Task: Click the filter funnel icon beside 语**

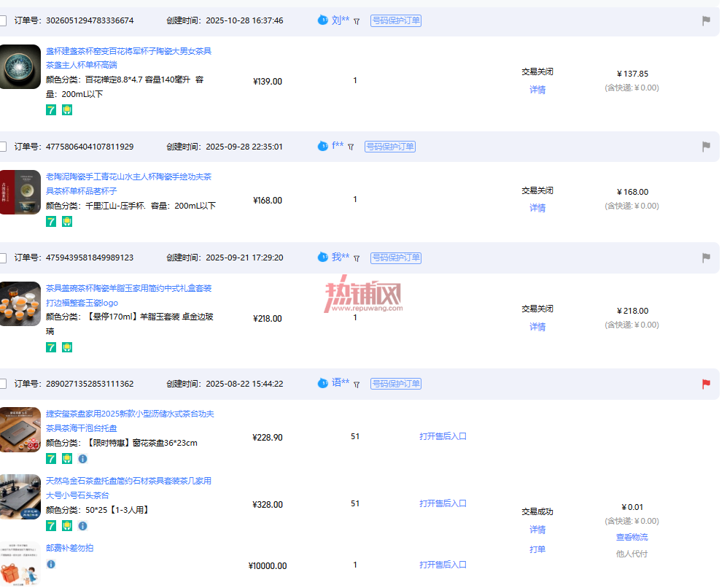Action: (357, 384)
